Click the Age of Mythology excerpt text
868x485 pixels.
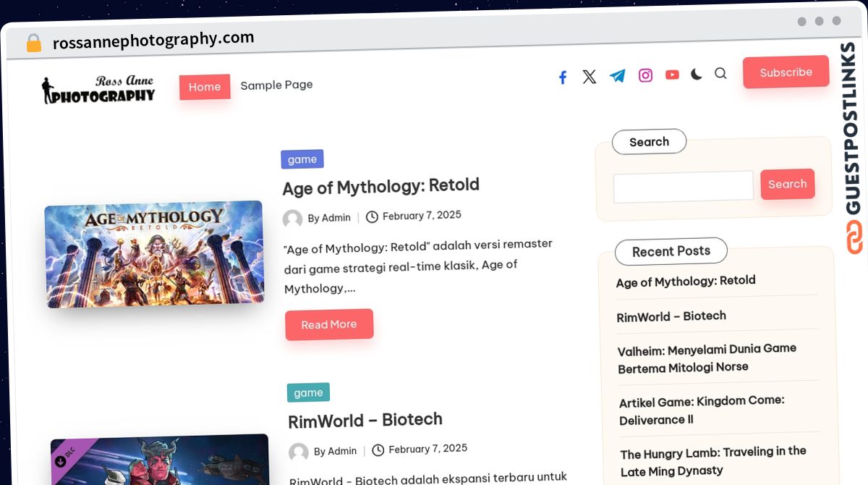pos(420,266)
